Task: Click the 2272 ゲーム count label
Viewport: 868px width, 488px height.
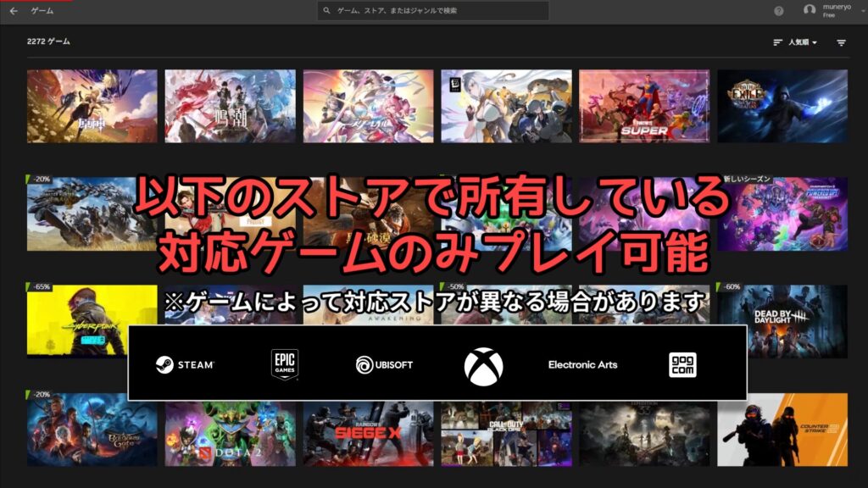Action: click(48, 42)
